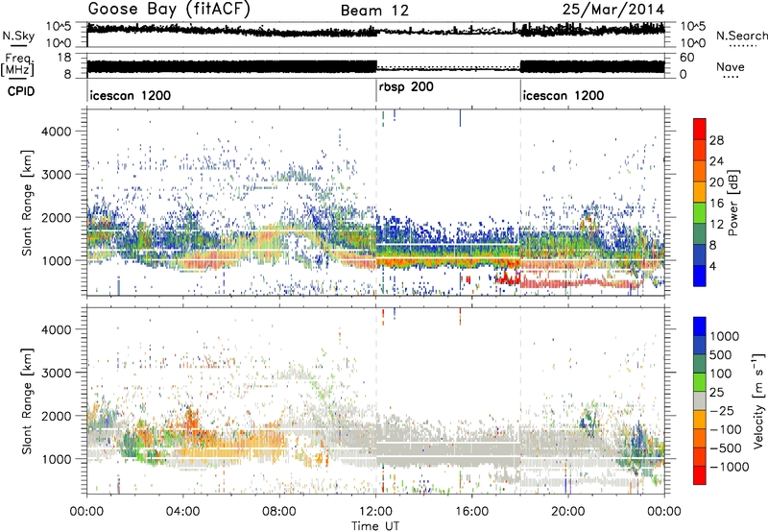Viewport: 768px width, 532px height.
Task: Click the '60' tick on the Nave axis
Action: point(687,58)
